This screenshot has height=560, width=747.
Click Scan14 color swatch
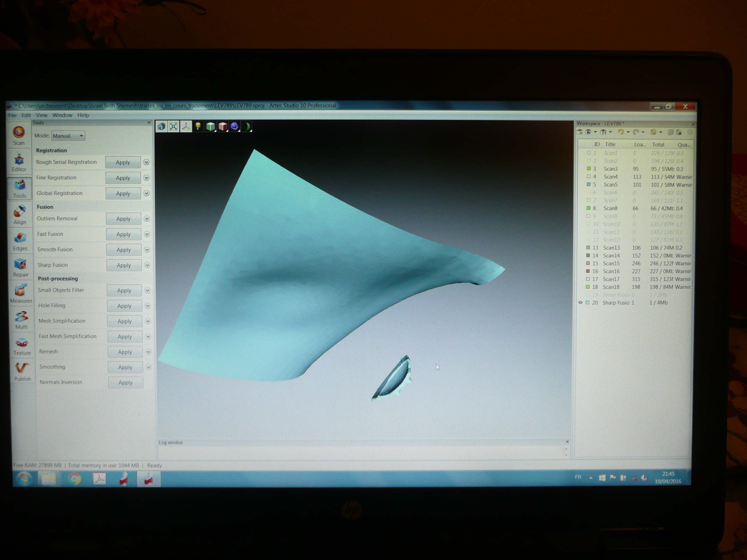(588, 255)
